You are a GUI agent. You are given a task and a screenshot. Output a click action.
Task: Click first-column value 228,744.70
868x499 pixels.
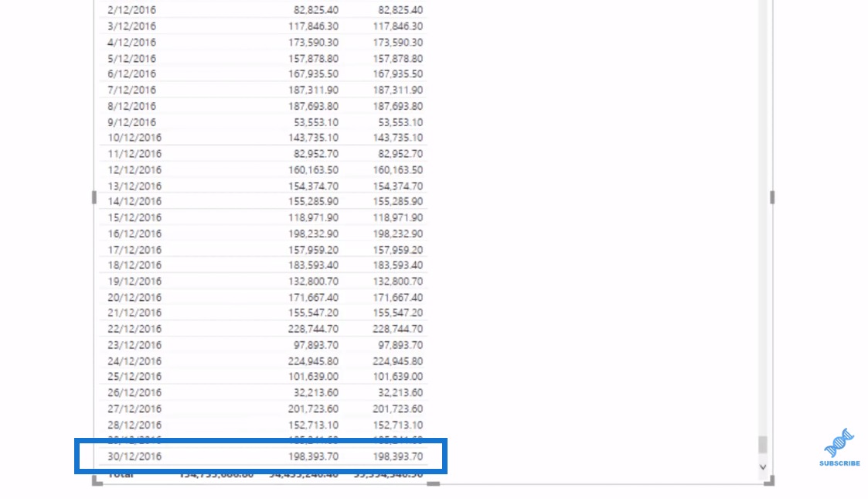313,329
